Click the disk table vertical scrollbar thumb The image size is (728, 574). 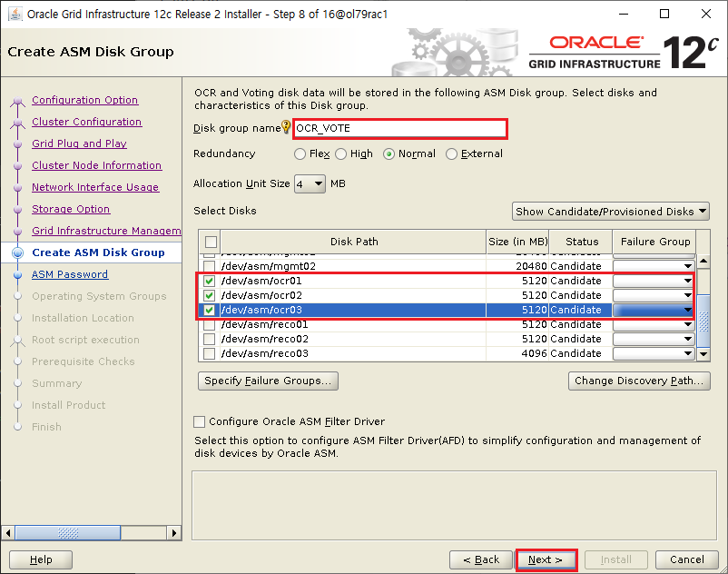pos(703,321)
